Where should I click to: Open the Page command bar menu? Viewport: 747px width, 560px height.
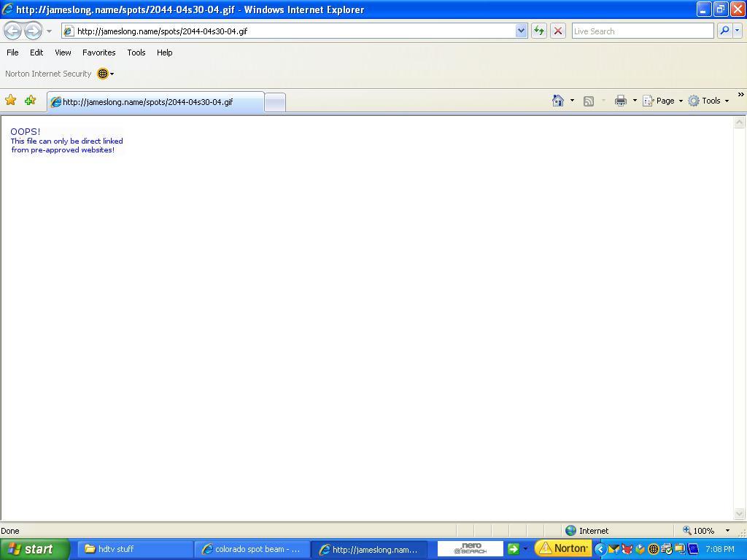pos(663,101)
